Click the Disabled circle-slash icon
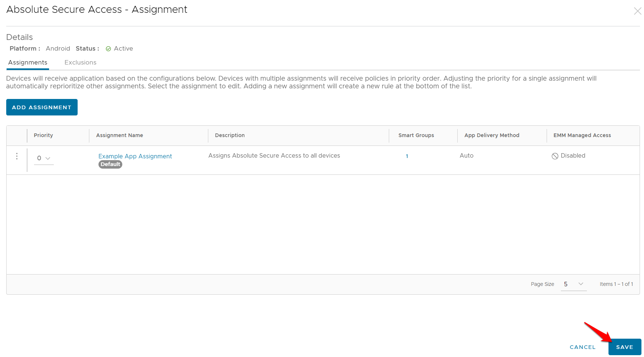The image size is (644, 357). (x=555, y=156)
